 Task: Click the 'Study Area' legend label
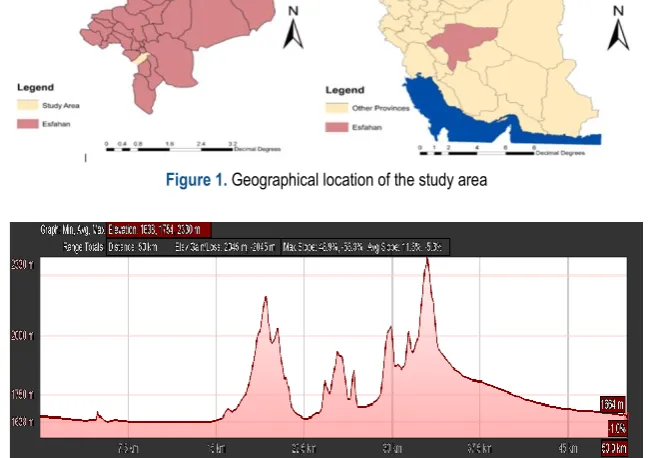point(60,106)
